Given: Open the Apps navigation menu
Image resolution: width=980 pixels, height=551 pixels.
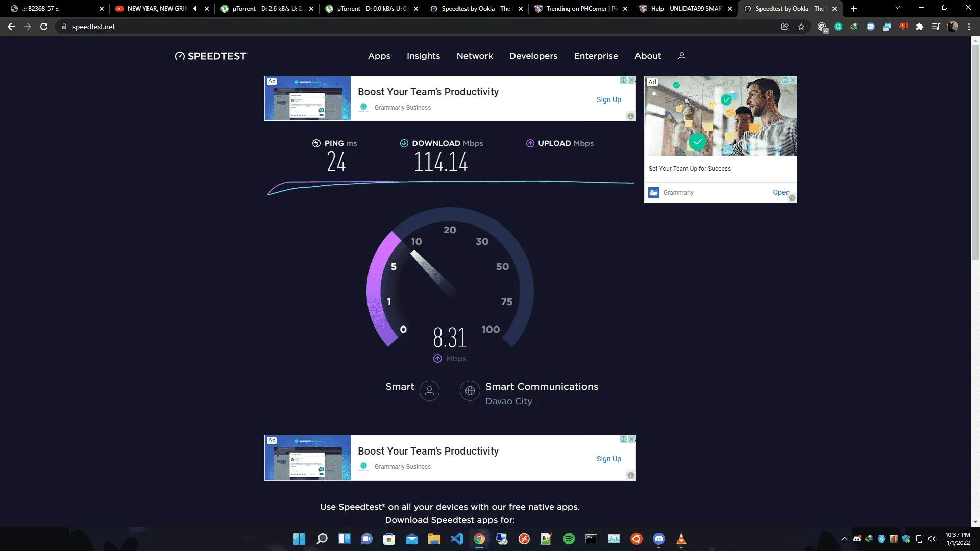Looking at the screenshot, I should tap(379, 56).
